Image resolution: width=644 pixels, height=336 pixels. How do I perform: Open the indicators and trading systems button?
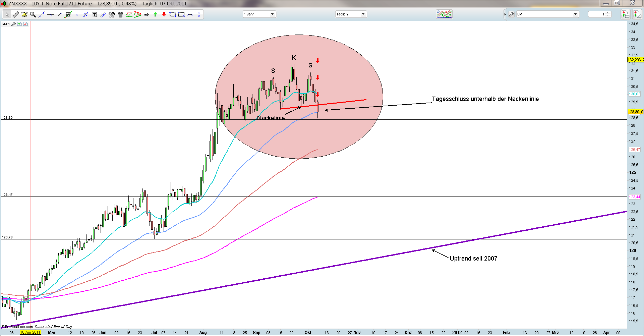444,14
